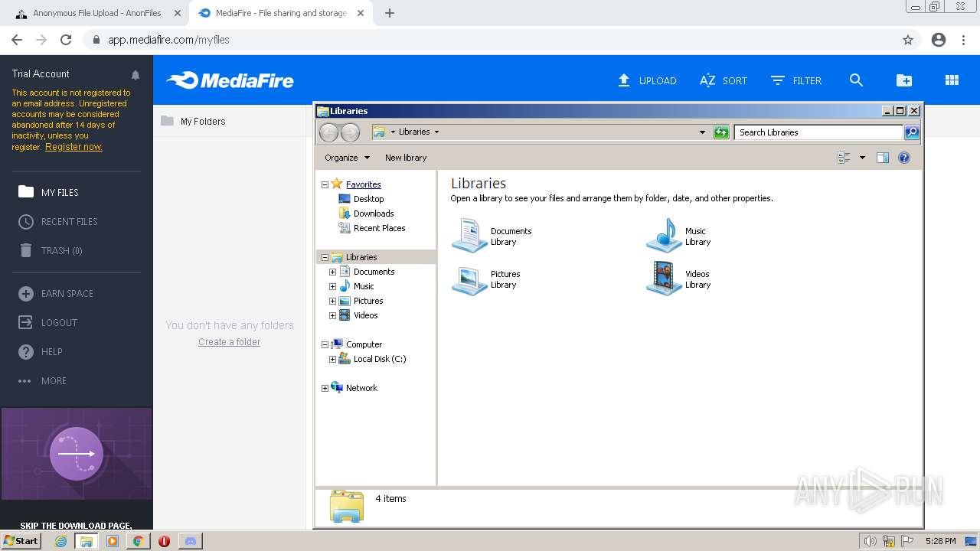Click the purple MediaFire promo banner
Viewport: 980px width, 551px height.
77,455
